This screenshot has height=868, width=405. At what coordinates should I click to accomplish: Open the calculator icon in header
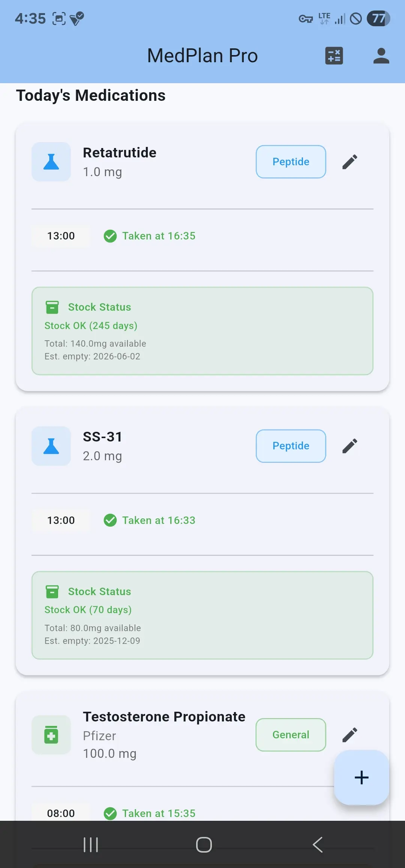[334, 56]
